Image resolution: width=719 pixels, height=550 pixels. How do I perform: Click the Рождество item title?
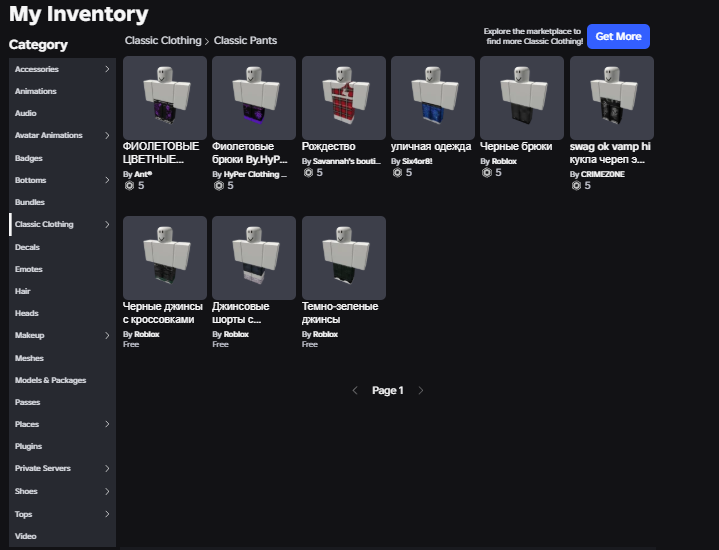328,146
